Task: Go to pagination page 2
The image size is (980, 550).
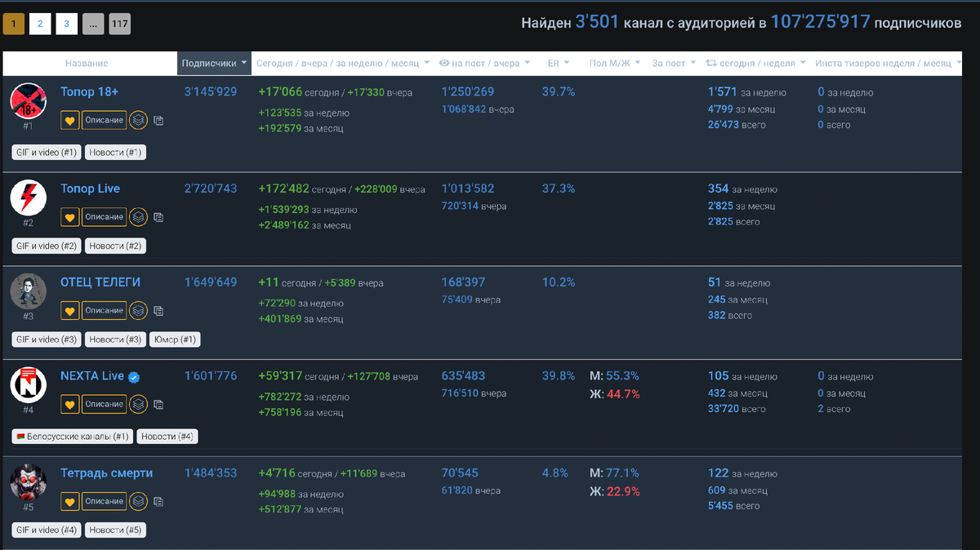Action: (x=40, y=24)
